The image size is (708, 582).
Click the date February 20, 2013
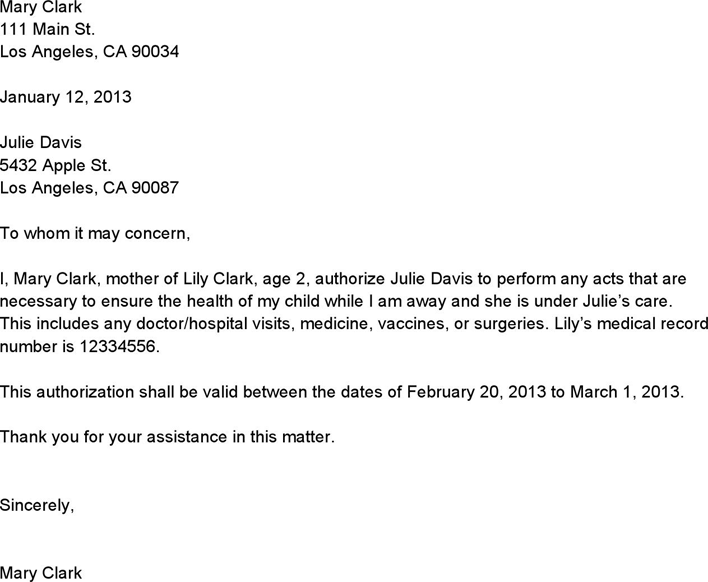(476, 392)
